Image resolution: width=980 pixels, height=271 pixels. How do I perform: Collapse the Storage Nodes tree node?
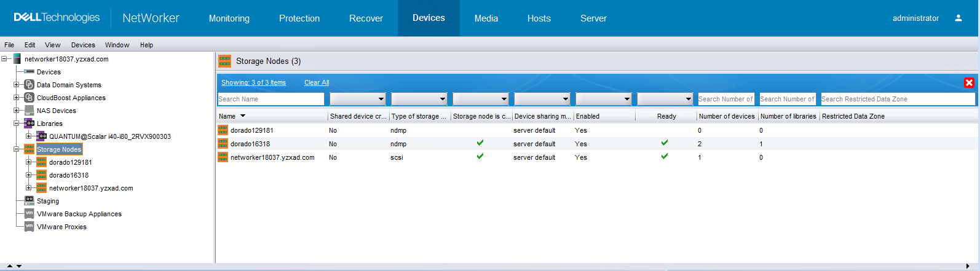pyautogui.click(x=17, y=149)
